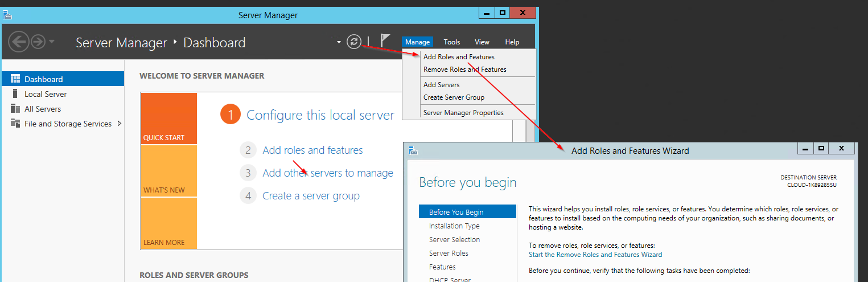Image resolution: width=868 pixels, height=282 pixels.
Task: Click the Quick Start tile
Action: 169,118
